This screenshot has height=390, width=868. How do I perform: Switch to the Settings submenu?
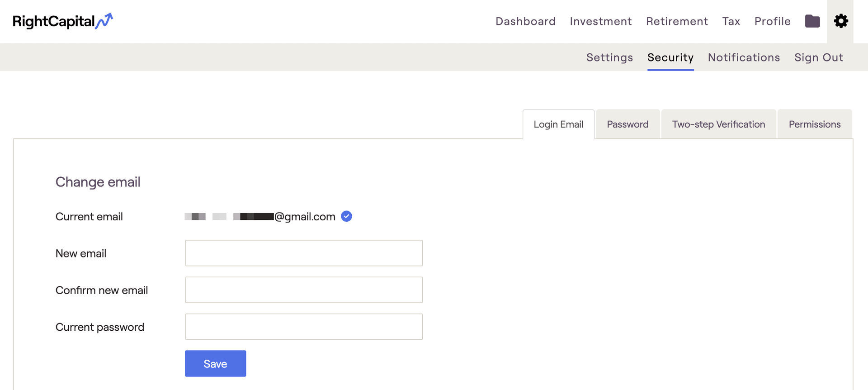click(x=609, y=57)
